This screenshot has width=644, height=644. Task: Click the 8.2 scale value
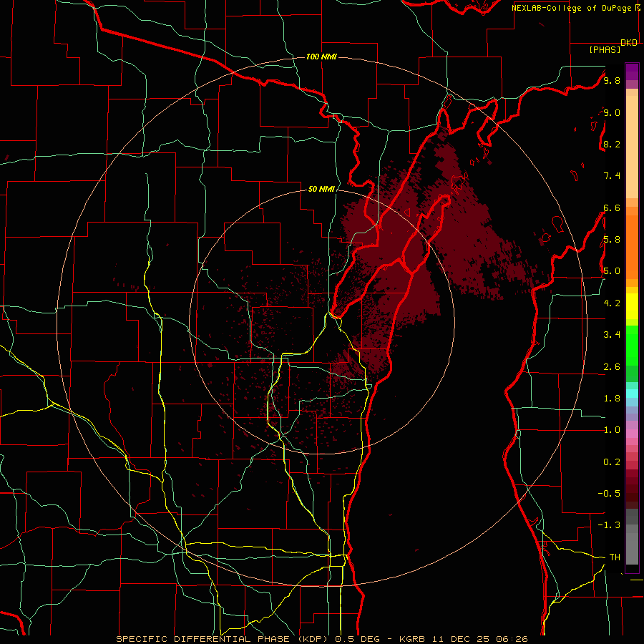coord(612,144)
